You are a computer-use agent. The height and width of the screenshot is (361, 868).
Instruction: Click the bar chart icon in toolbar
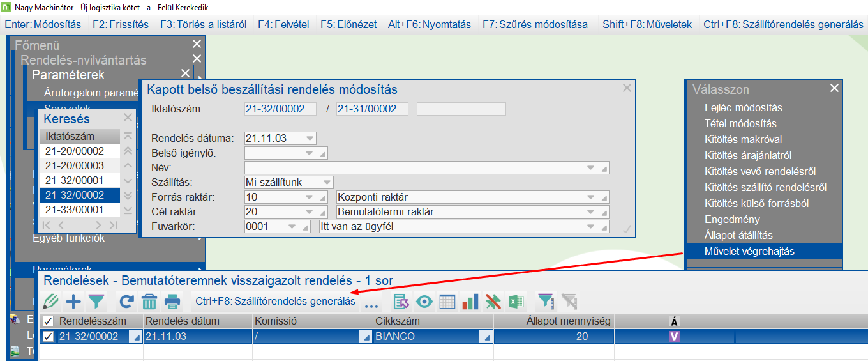pos(470,302)
